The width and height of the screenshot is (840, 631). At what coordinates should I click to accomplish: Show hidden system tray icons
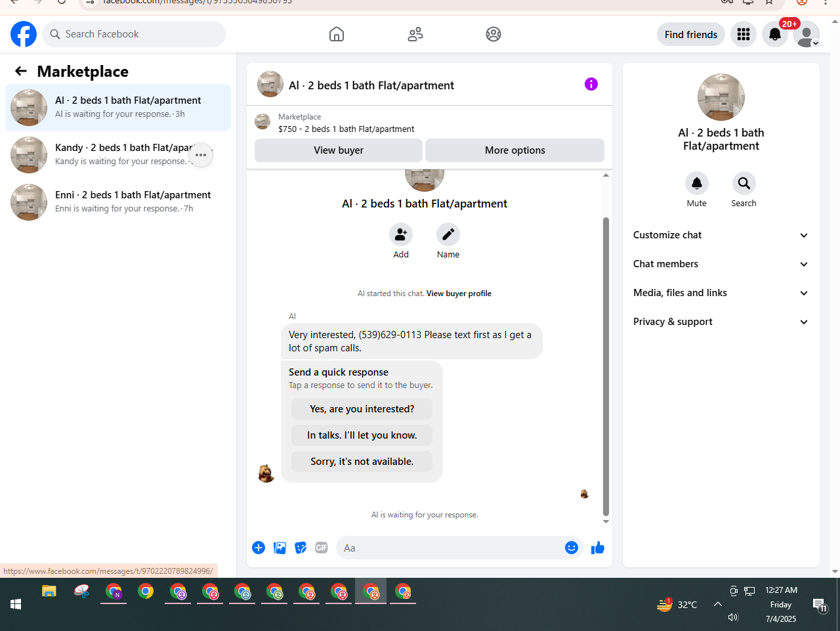(718, 604)
